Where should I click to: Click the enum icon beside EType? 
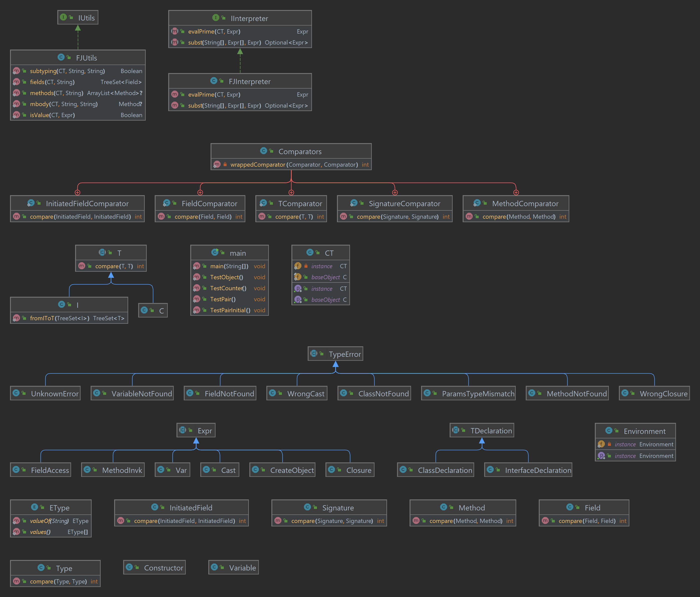pos(35,507)
